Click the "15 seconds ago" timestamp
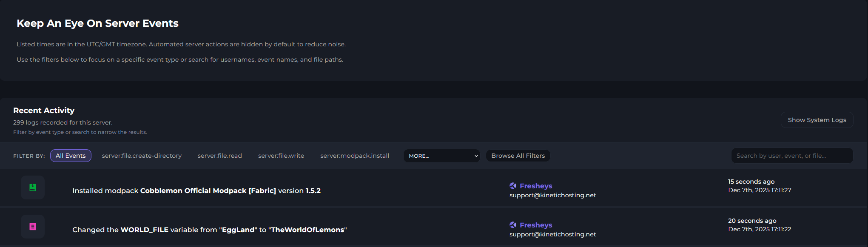The height and width of the screenshot is (247, 868). [x=751, y=182]
